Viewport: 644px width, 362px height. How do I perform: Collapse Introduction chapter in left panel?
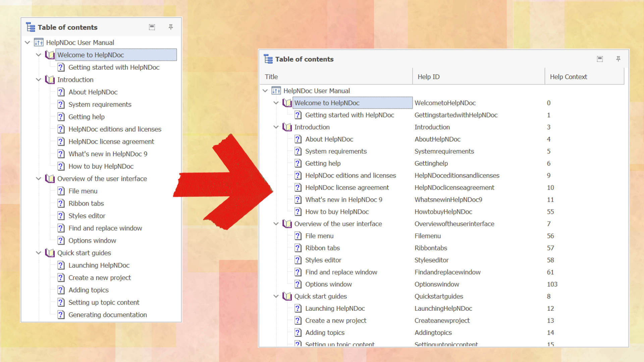point(39,79)
